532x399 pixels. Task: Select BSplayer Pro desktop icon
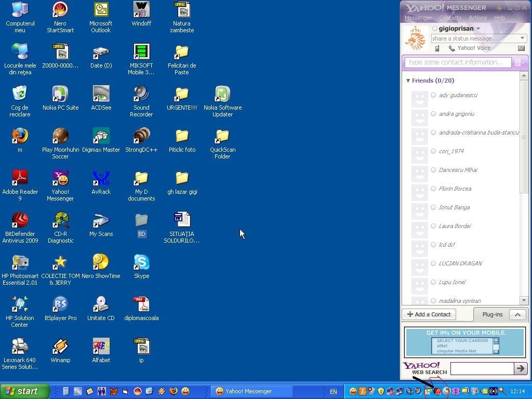[x=60, y=308]
